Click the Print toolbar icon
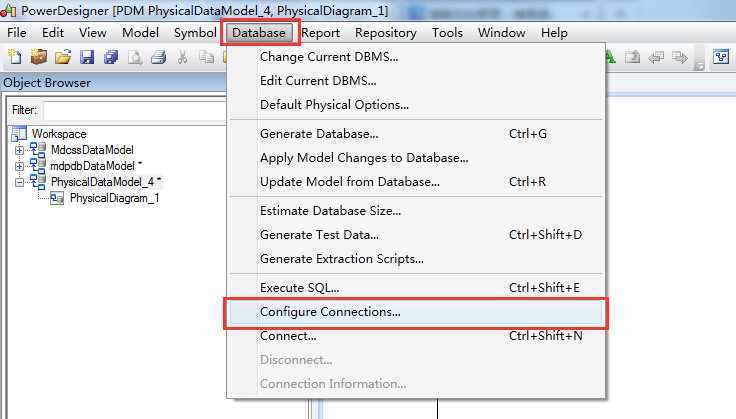Screen dimensions: 736x419 tap(159, 57)
